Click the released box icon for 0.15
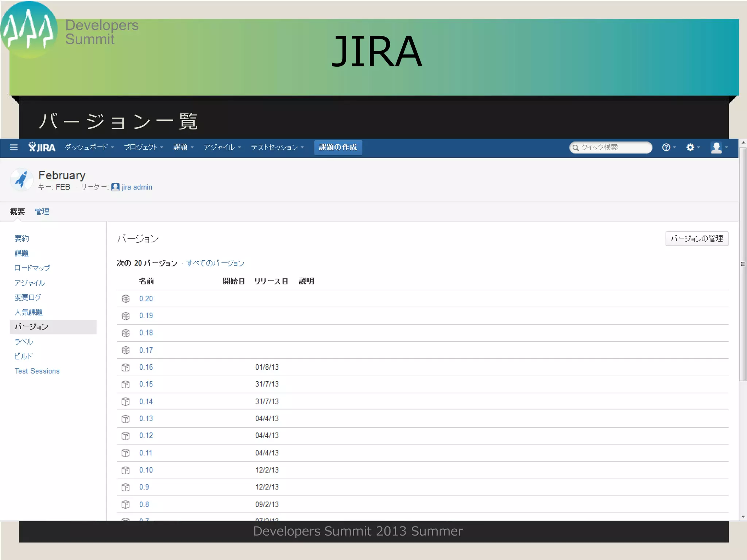This screenshot has height=560, width=747. 125,385
